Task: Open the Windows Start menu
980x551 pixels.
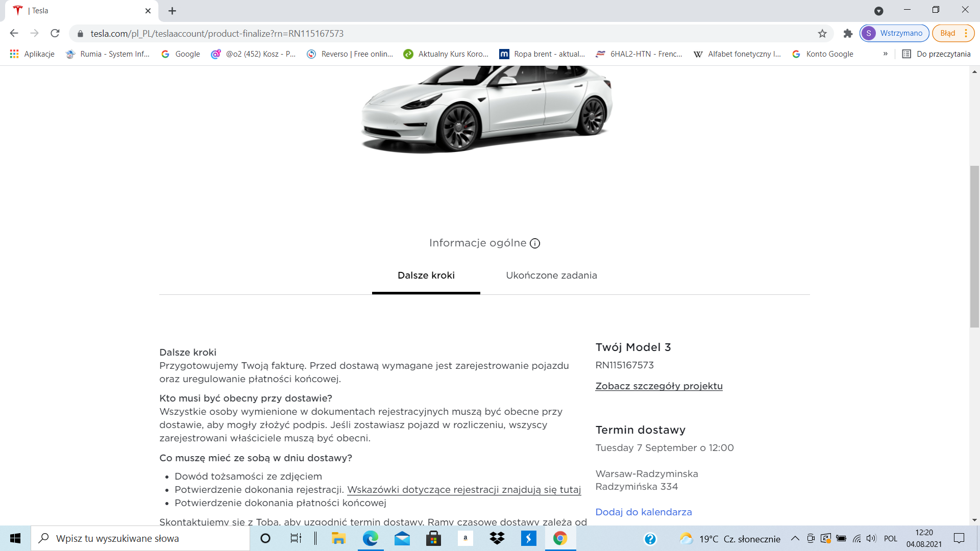Action: [15, 538]
